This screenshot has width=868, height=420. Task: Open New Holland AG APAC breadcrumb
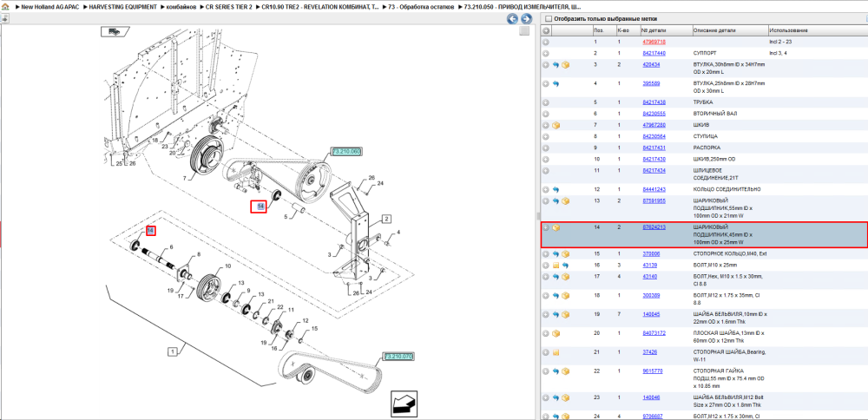(x=49, y=6)
